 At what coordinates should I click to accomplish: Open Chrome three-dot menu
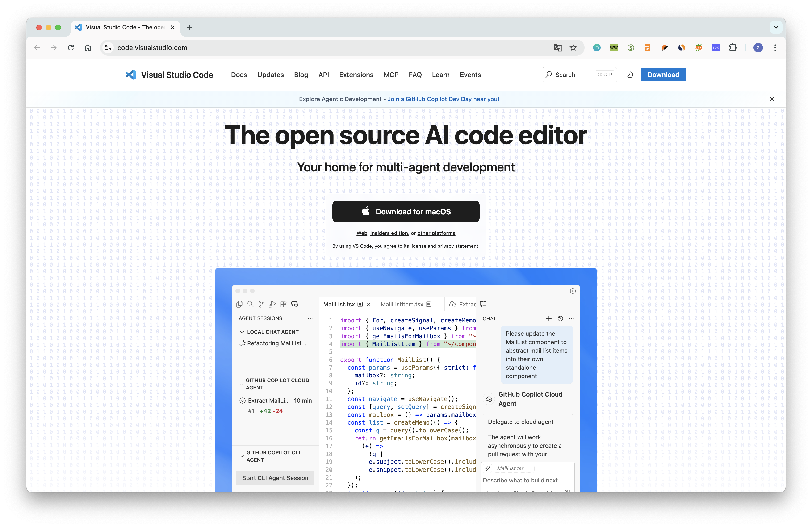(x=775, y=48)
